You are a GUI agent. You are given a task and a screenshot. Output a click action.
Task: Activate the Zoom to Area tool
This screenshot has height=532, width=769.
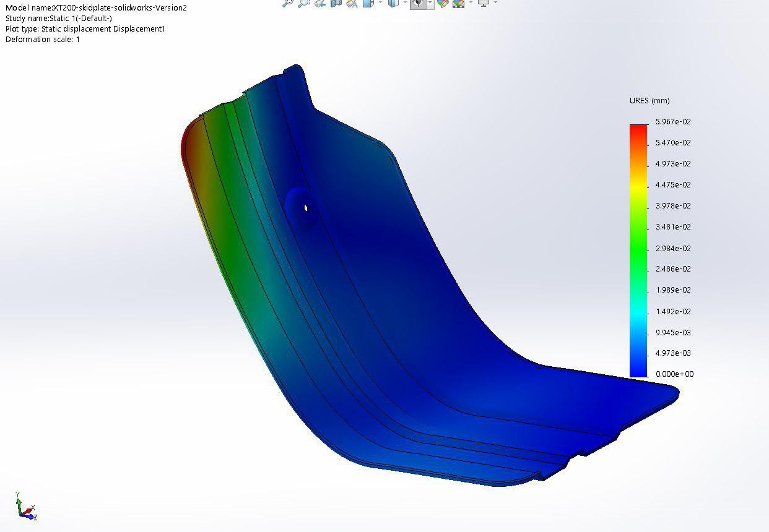coord(304,3)
